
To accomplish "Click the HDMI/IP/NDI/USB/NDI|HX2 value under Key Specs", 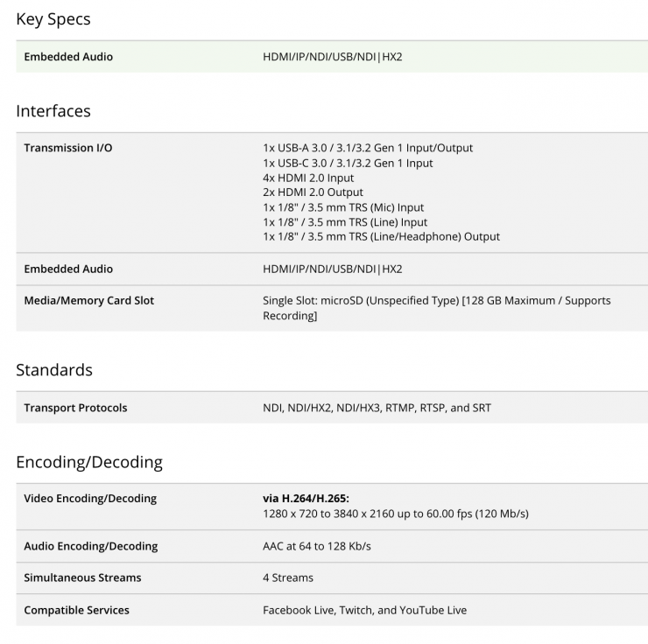I will 332,57.
